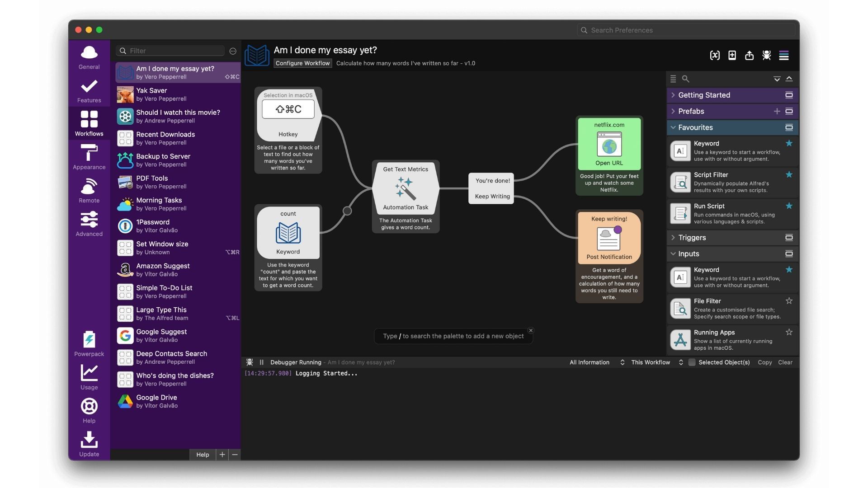Unfavourite Script Filter via its star
The image size is (868, 488).
click(789, 174)
